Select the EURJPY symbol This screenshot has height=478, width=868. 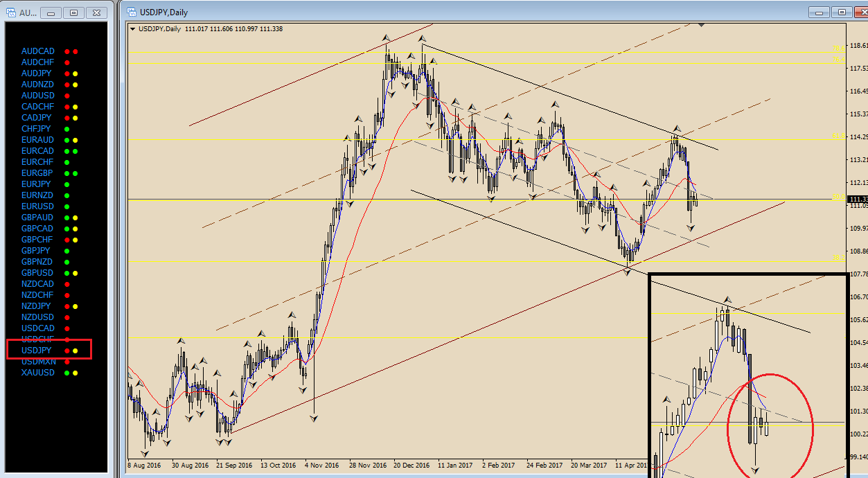36,184
